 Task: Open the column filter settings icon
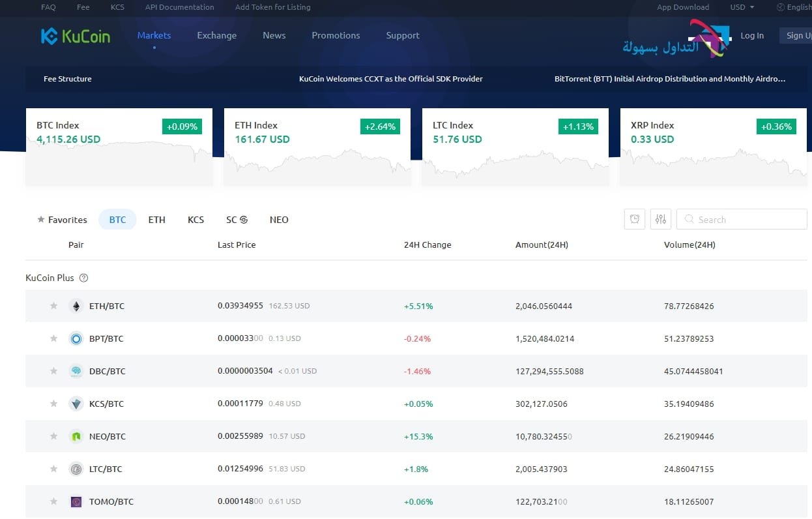660,219
